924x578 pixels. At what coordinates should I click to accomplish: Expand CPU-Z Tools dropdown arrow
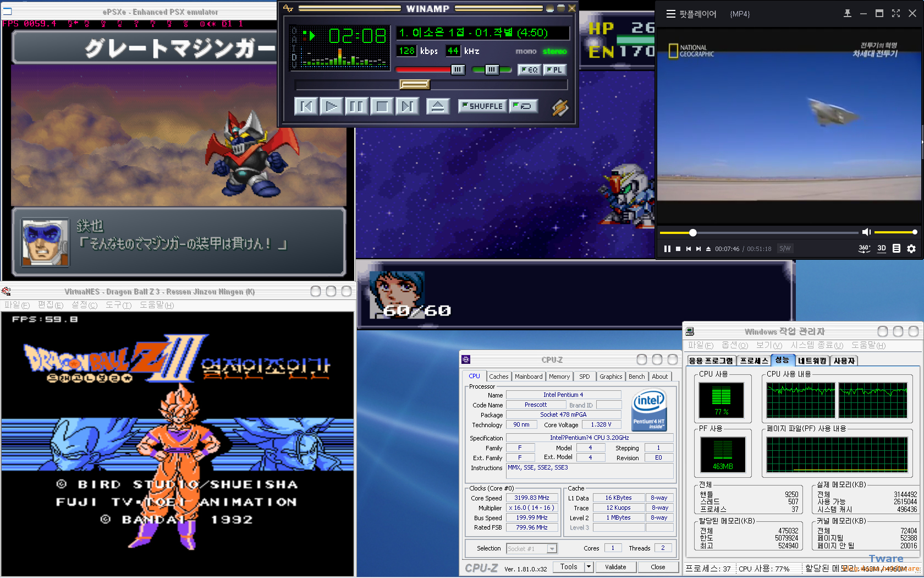pos(588,567)
